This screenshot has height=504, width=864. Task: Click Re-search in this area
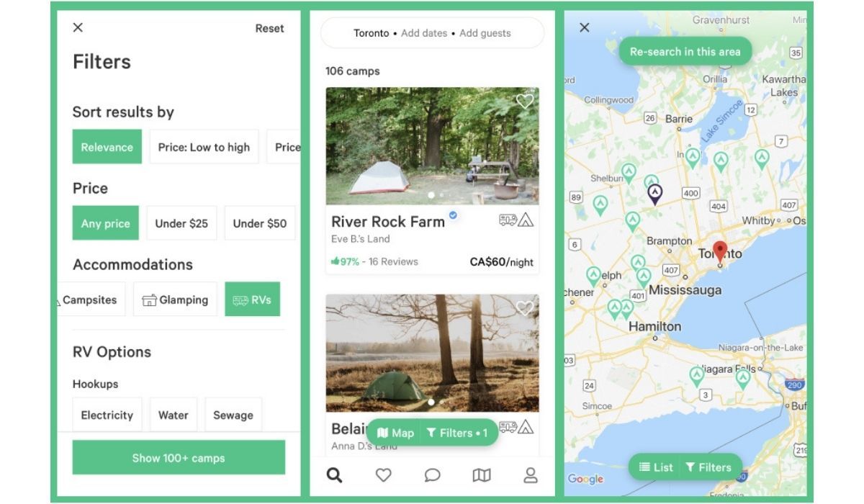pyautogui.click(x=685, y=52)
